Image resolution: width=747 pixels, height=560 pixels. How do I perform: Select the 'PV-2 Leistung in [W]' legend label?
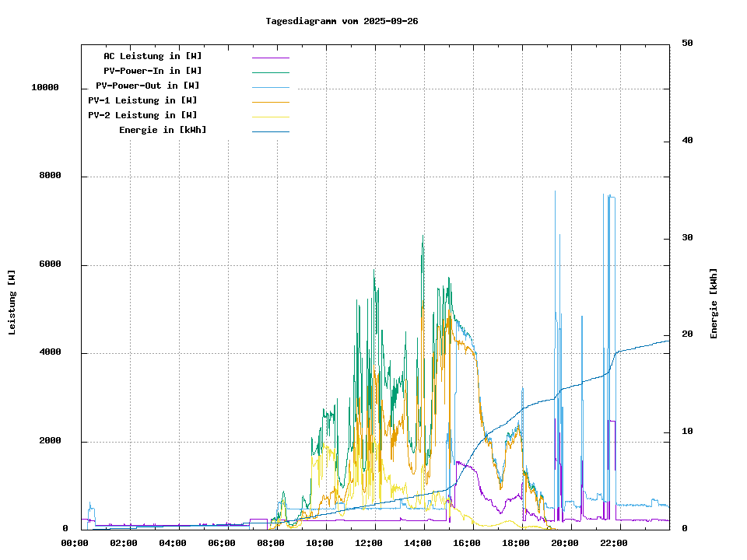(142, 115)
